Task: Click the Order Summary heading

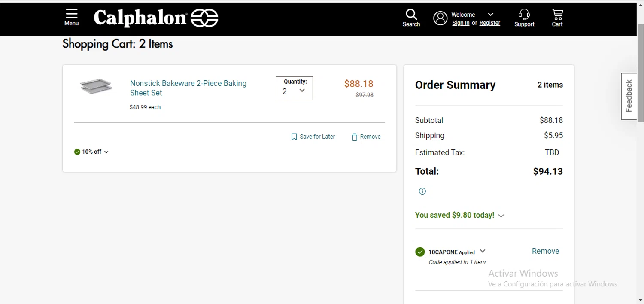Action: [x=455, y=85]
